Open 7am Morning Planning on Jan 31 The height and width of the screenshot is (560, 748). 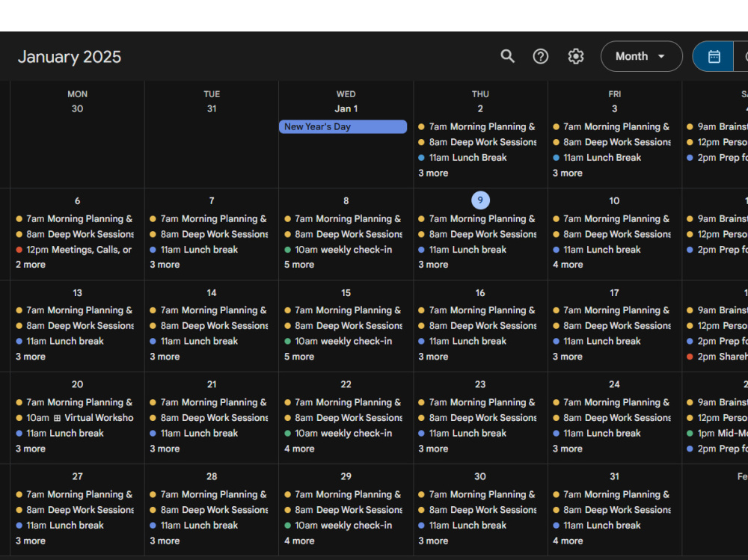pyautogui.click(x=611, y=495)
